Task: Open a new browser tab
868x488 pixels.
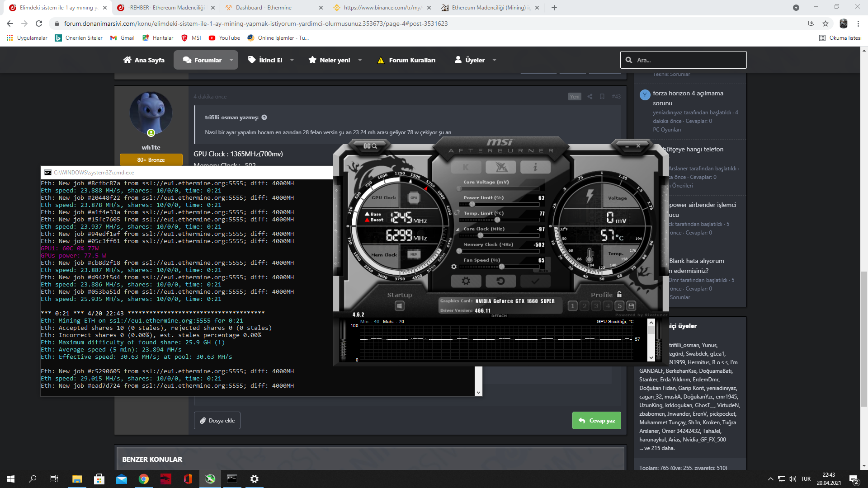Action: coord(554,8)
